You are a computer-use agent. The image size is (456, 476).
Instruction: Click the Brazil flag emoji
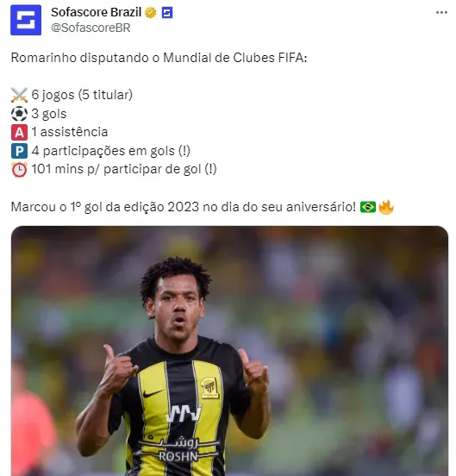(x=368, y=207)
